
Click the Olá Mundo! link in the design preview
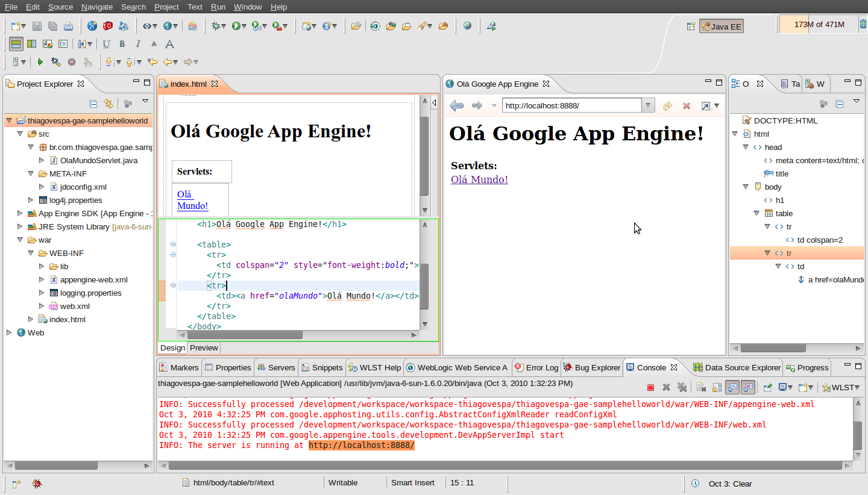coord(192,200)
